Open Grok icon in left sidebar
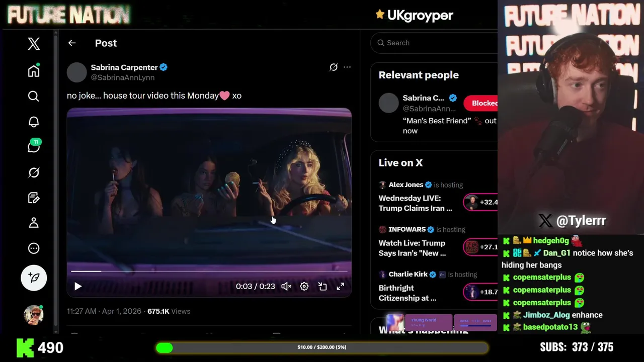644x362 pixels. click(34, 172)
